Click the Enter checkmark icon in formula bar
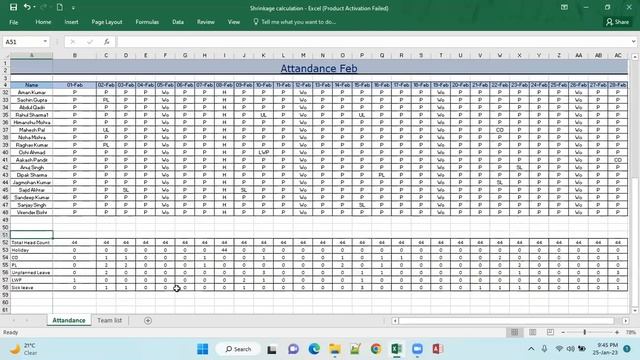The width and height of the screenshot is (640, 360). coord(90,42)
